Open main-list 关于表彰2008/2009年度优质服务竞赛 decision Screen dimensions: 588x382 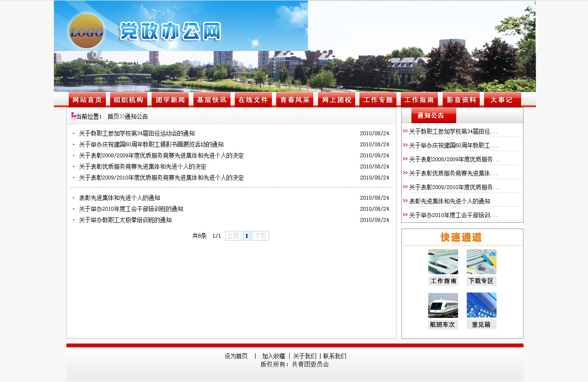[x=161, y=155]
